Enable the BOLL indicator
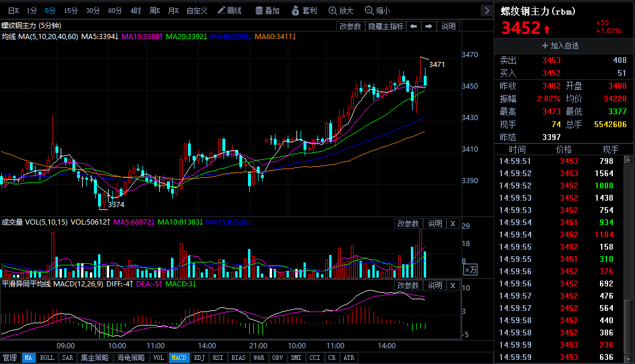 click(x=47, y=358)
